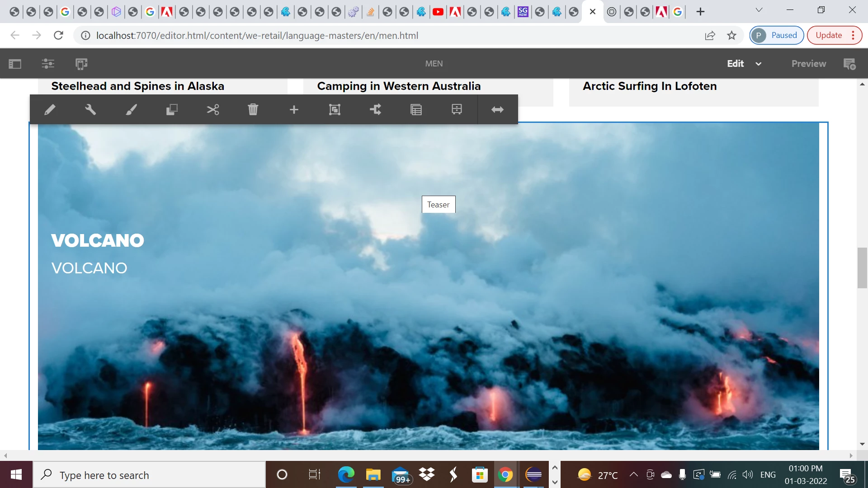Click the vertical page scrollbar thumb
Image resolution: width=868 pixels, height=488 pixels.
pyautogui.click(x=862, y=268)
